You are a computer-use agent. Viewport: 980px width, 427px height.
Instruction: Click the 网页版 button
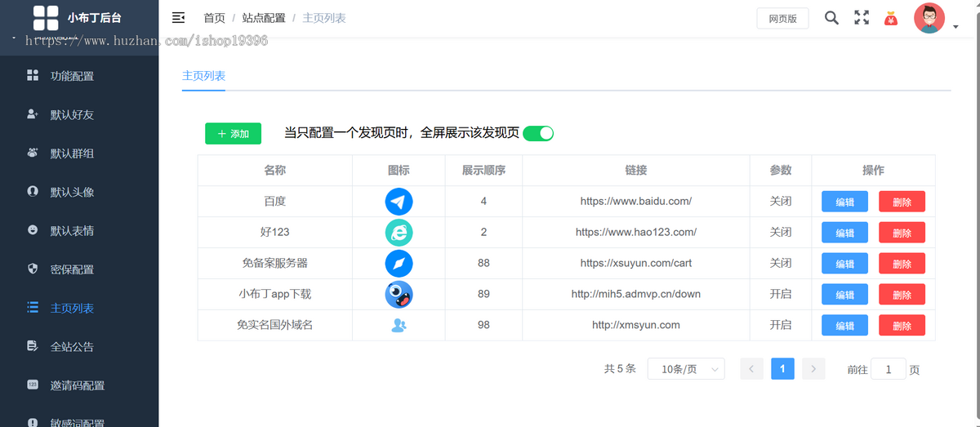[x=782, y=19]
